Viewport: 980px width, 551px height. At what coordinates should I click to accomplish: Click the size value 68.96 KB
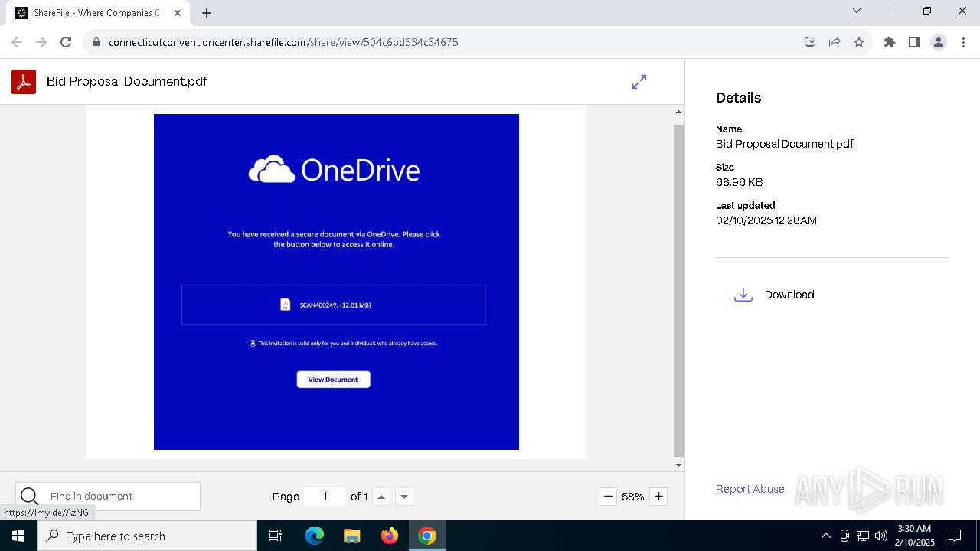point(739,182)
